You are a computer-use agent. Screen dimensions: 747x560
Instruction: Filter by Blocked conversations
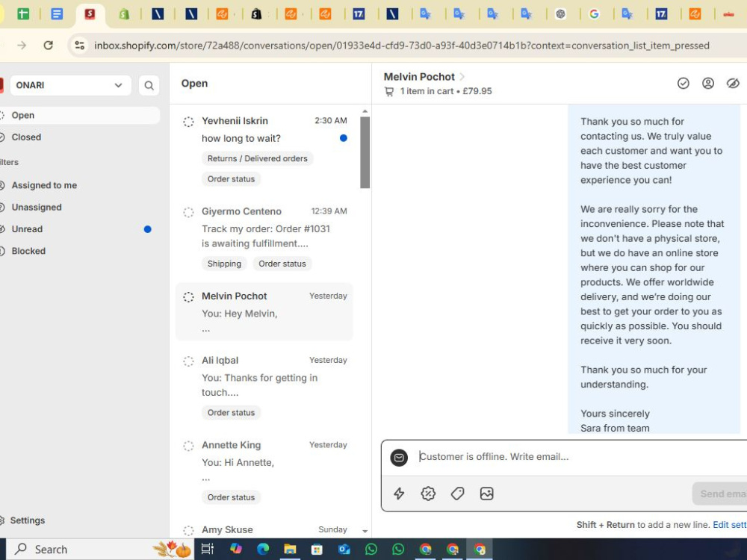click(79, 251)
